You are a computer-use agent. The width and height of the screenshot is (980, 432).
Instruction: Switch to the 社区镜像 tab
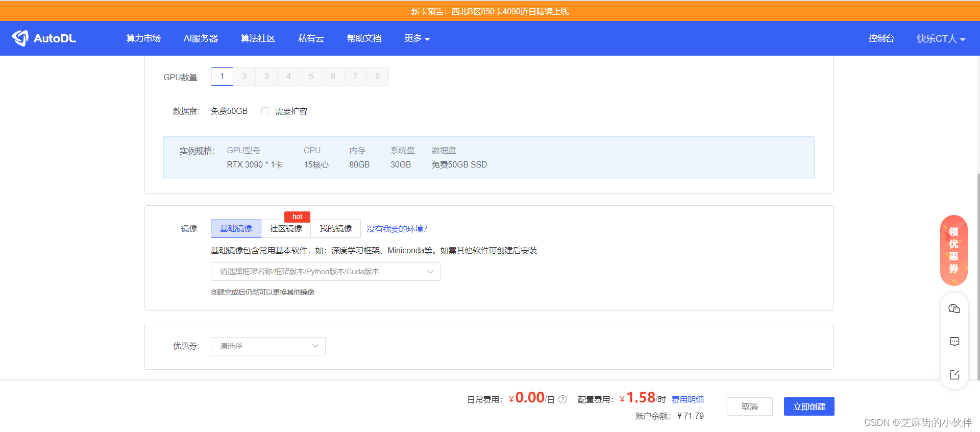pos(286,229)
